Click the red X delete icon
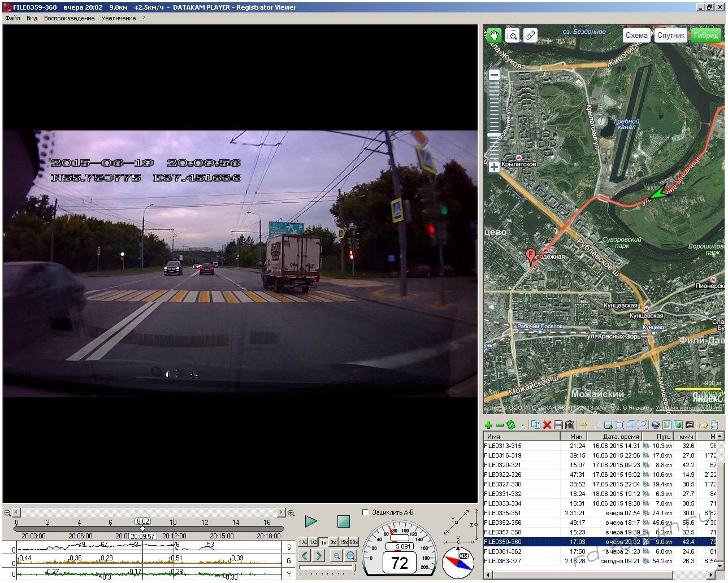Viewport: 728px width, 583px height. (547, 425)
